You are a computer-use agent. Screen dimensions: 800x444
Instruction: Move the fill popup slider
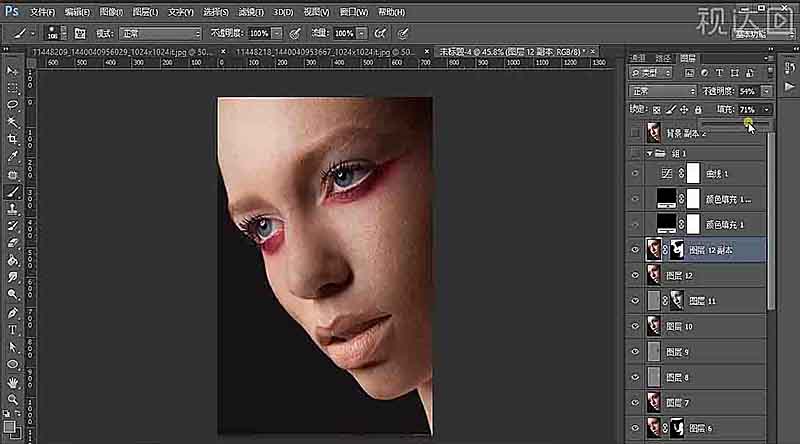coord(747,122)
